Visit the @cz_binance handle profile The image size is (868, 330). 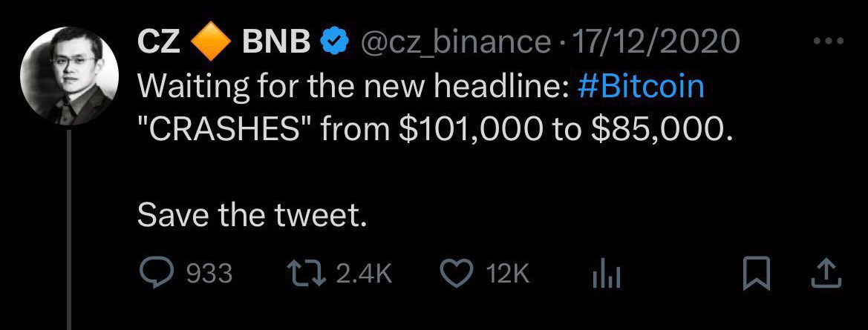click(454, 44)
